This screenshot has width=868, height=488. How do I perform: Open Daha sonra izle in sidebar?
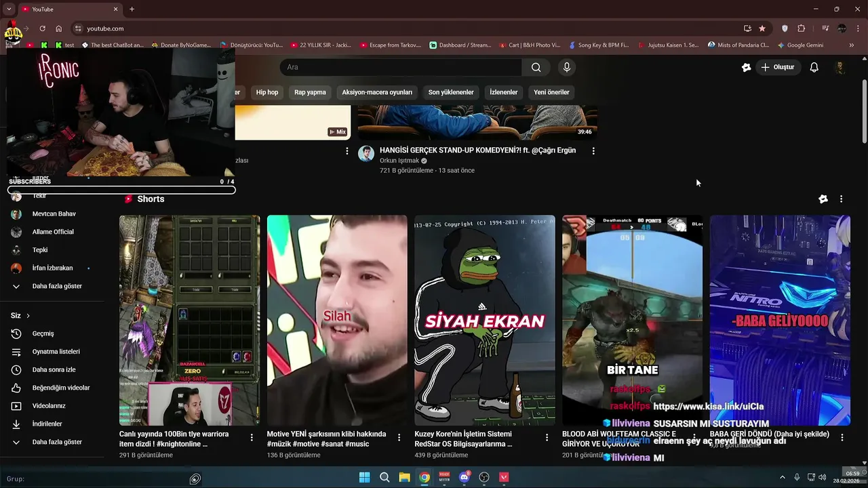53,370
